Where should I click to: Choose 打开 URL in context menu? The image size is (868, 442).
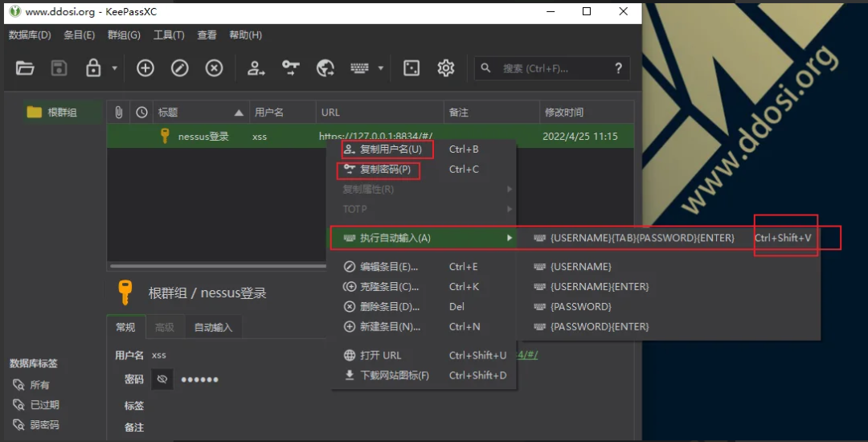[424, 355]
